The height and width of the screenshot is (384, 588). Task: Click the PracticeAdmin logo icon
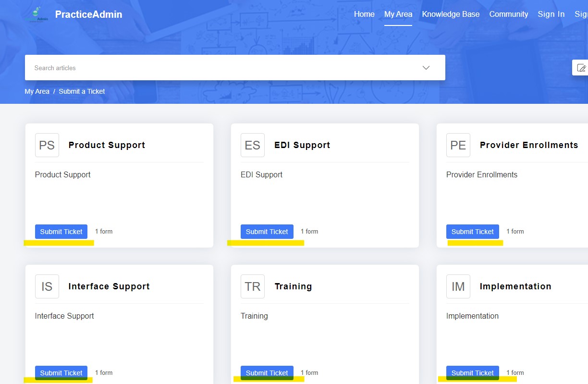tap(37, 14)
